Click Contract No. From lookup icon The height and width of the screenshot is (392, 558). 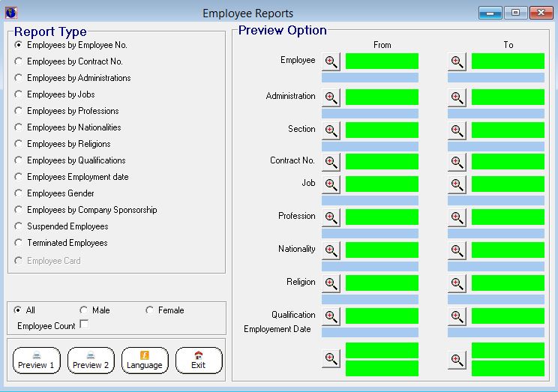331,162
